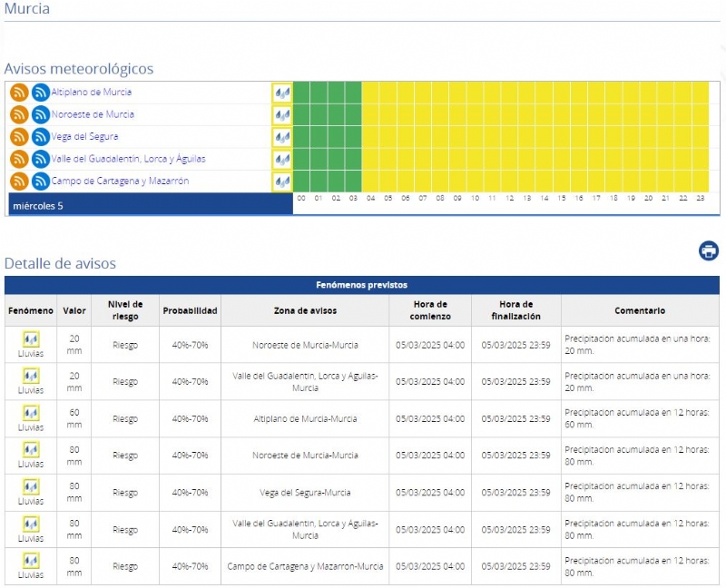Click the Fenómenos previstos table header
The width and height of the screenshot is (726, 588).
(361, 285)
